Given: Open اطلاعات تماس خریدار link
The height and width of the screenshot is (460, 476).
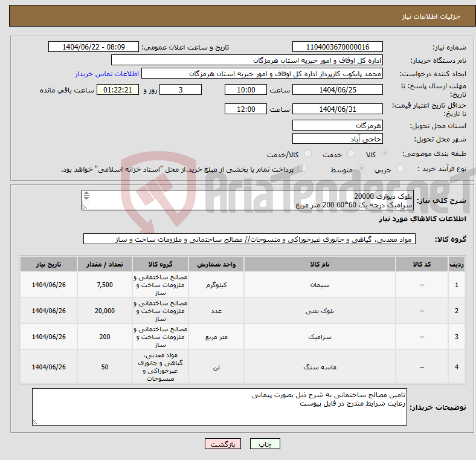Looking at the screenshot, I should tap(107, 74).
